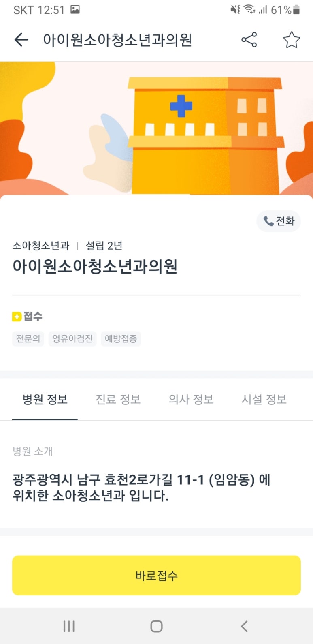Open the 진료 정보 tab
Screen dimensions: 313x644
(x=118, y=400)
